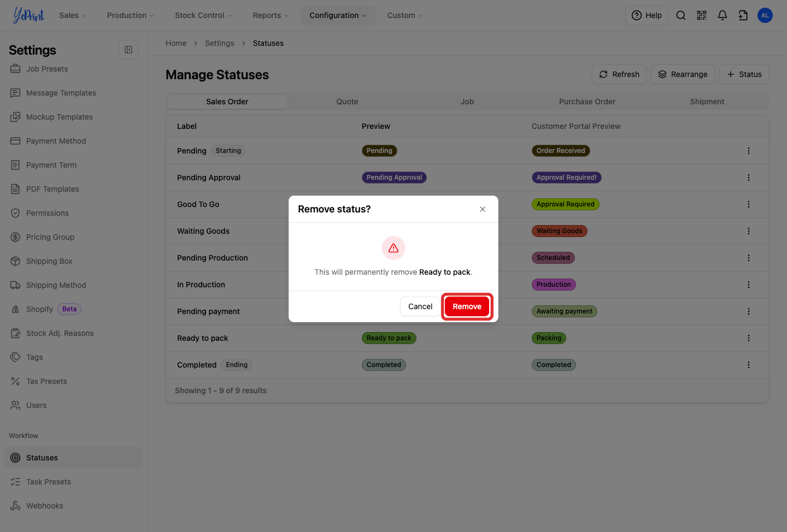Switch to the Quote tab

347,102
